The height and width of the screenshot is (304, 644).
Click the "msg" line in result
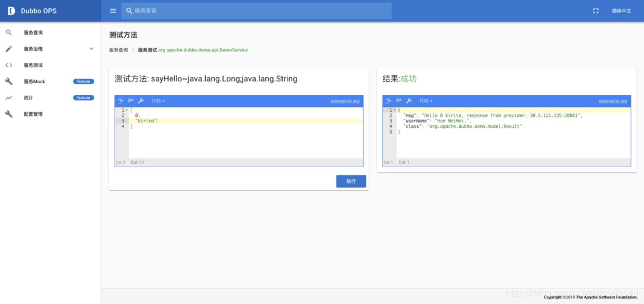[493, 116]
